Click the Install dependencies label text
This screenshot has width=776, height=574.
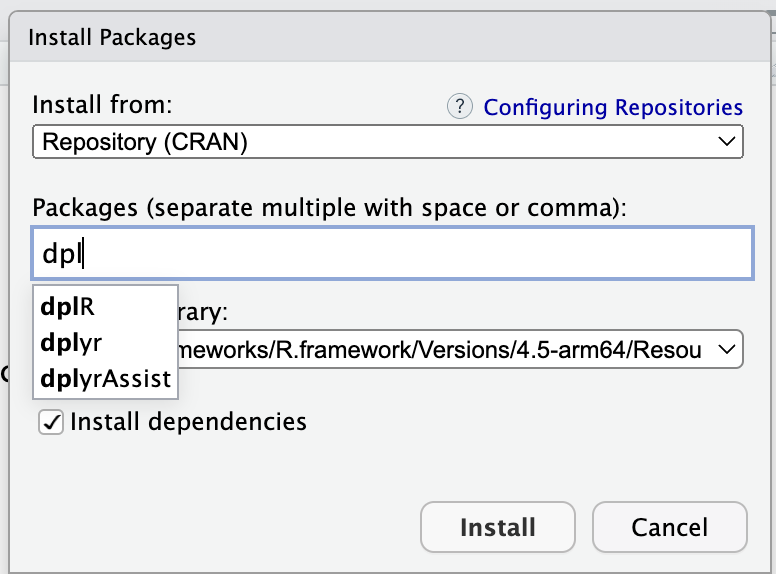[x=188, y=422]
